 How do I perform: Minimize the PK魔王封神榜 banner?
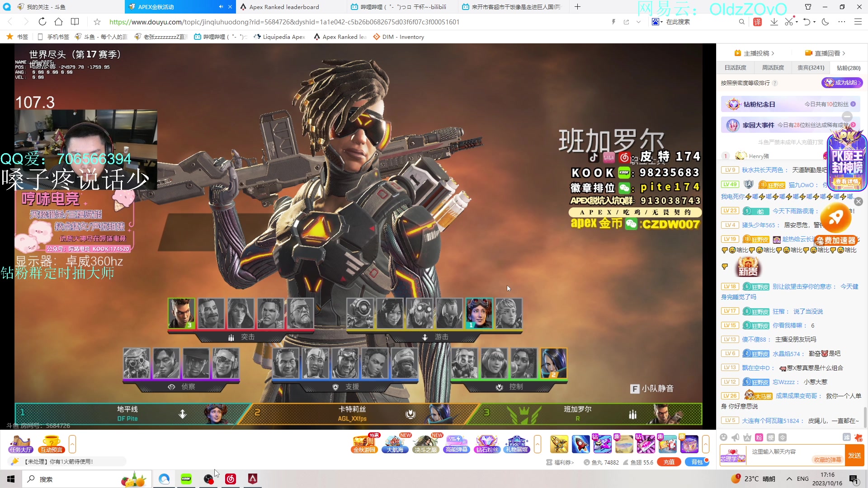[847, 117]
